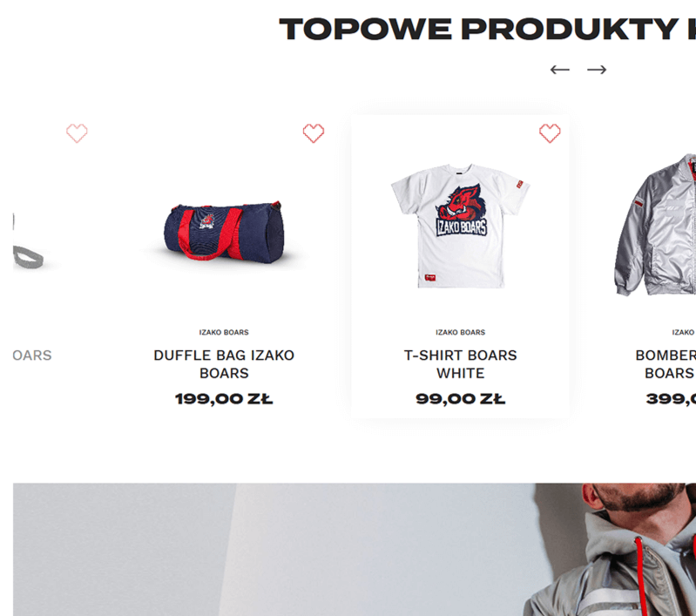Open the DUFFLE BAG IZAKO BOARS title link

click(x=224, y=364)
